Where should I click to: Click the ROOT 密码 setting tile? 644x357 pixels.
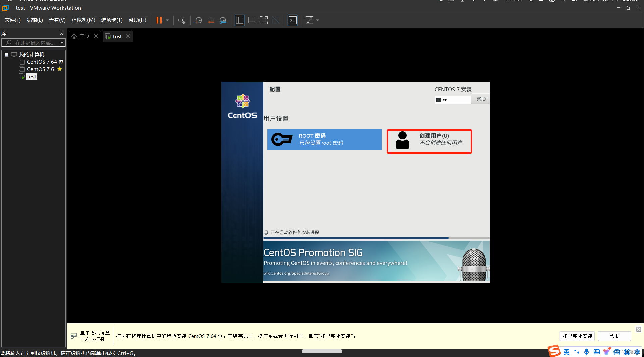324,139
